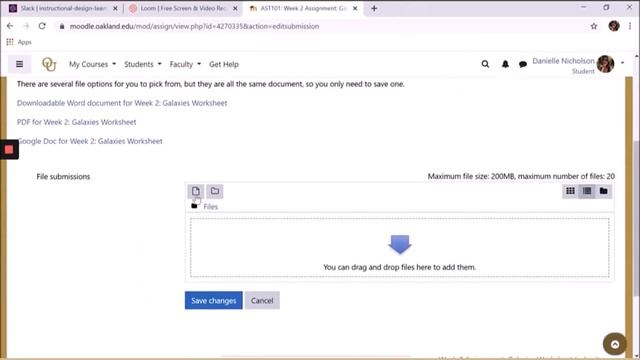Viewport: 640px width, 360px height.
Task: Switch file view to icons grid
Action: [x=570, y=191]
